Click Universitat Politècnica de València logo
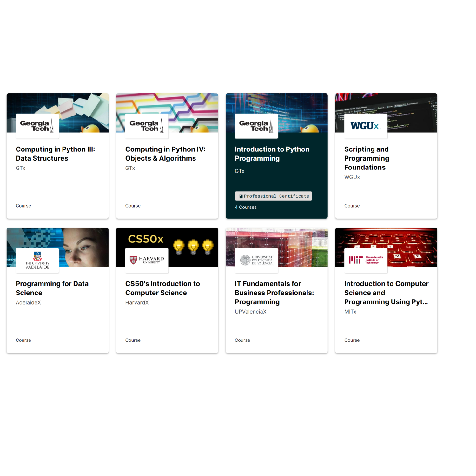476x476 pixels. (256, 261)
